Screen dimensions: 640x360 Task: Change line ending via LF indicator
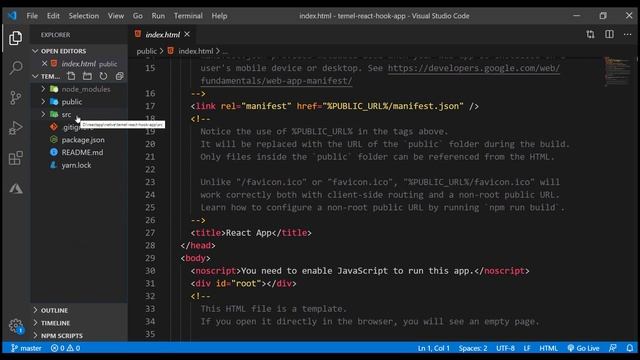click(x=527, y=348)
